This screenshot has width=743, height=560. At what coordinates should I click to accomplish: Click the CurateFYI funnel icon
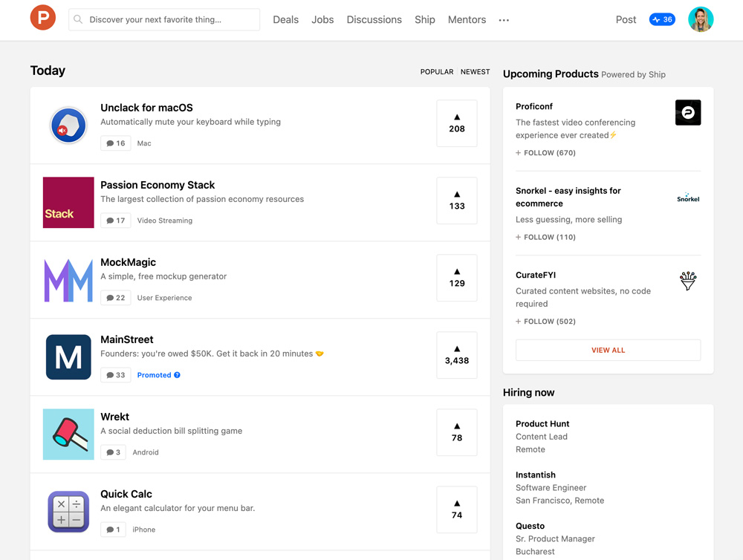point(688,281)
